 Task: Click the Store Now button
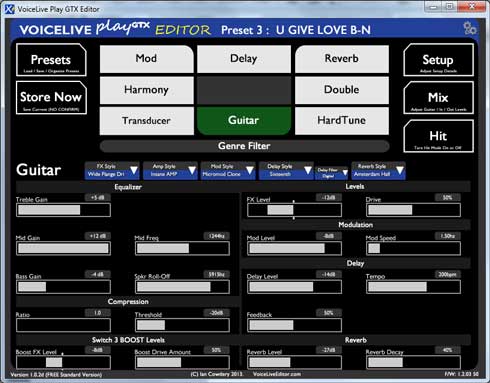[x=51, y=98]
